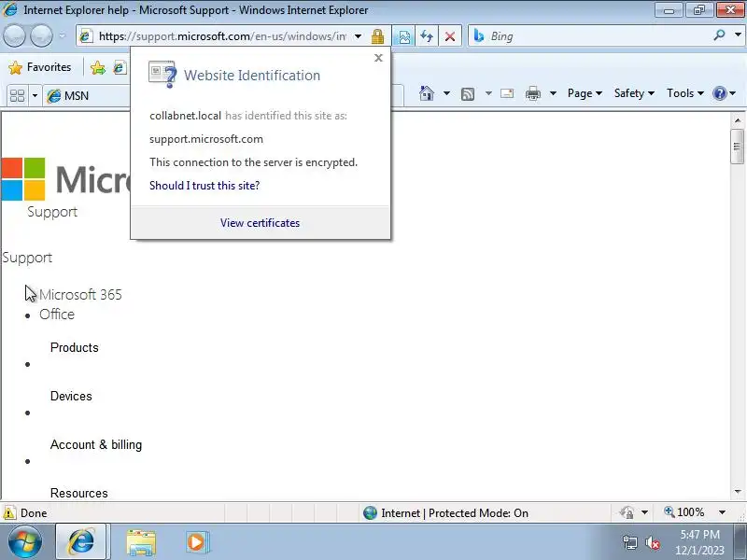Click the 'Support' heading below the logo
Image resolution: width=747 pixels, height=560 pixels.
coord(52,212)
